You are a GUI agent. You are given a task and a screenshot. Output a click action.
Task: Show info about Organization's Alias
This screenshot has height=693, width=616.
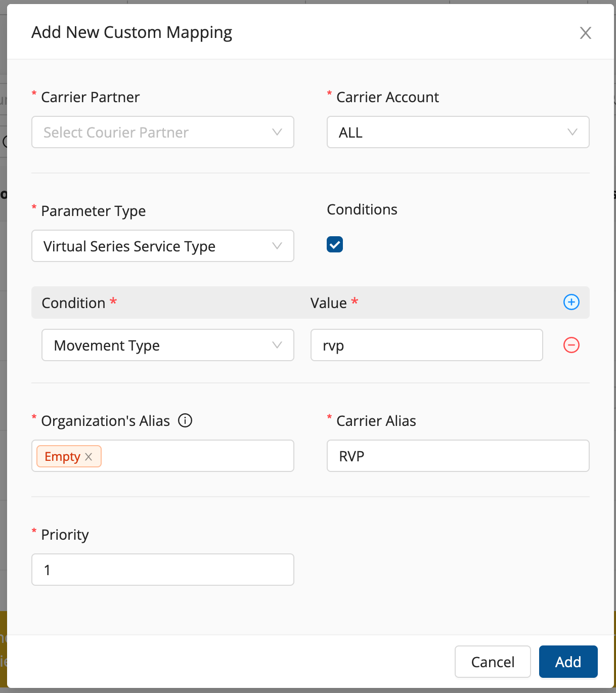pos(185,420)
